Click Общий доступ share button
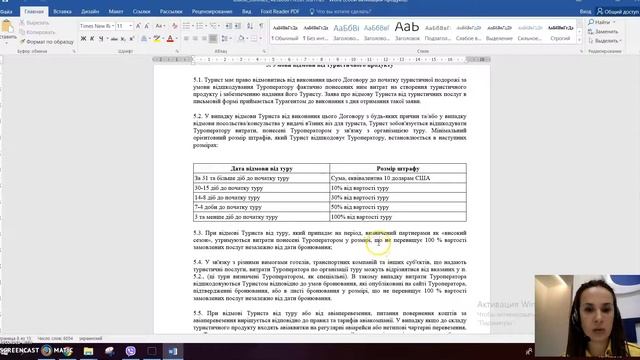 pos(618,11)
